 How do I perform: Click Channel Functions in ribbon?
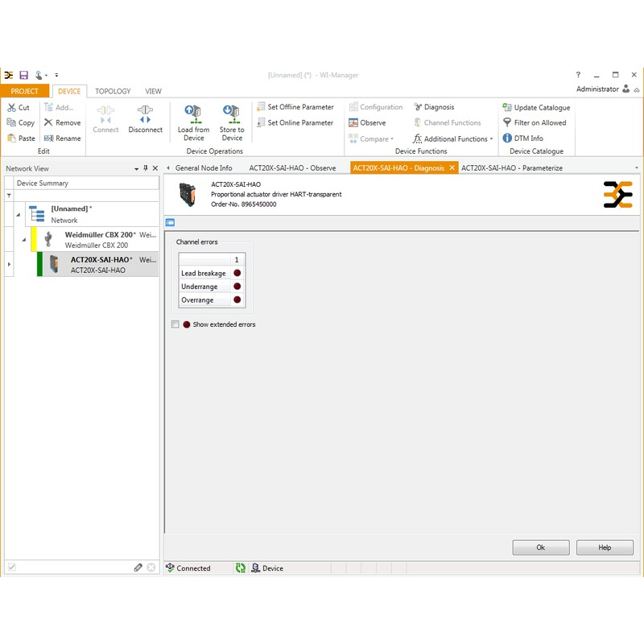click(x=448, y=123)
